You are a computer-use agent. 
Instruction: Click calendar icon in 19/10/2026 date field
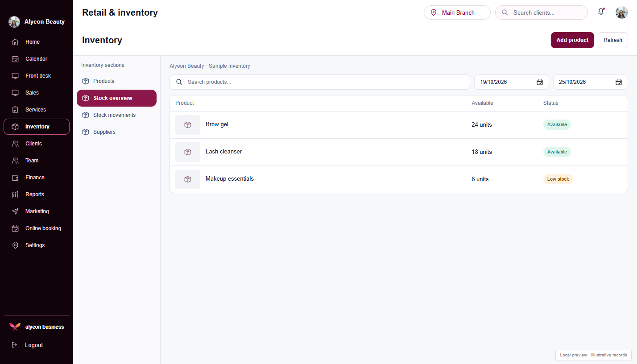point(540,82)
